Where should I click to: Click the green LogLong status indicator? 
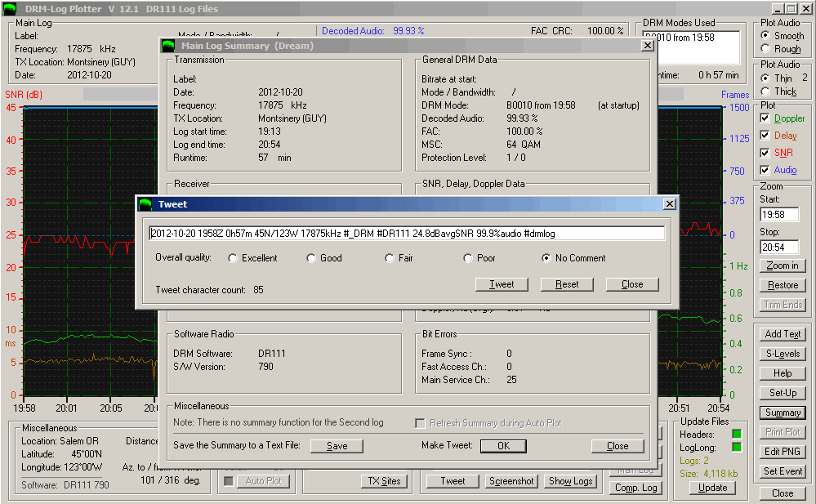point(737,448)
